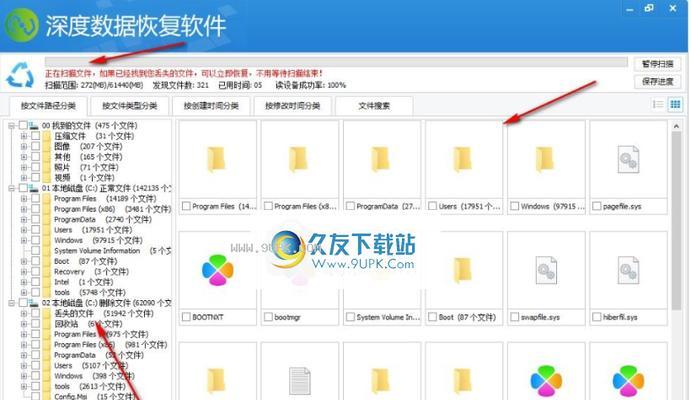Check the 照片 tree checkbox
Image resolution: width=691 pixels, height=400 pixels.
point(35,167)
